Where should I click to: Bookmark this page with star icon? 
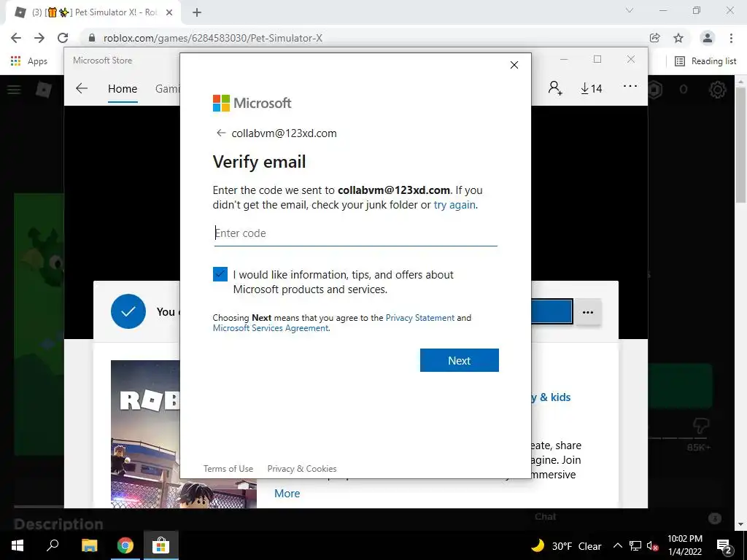coord(678,38)
